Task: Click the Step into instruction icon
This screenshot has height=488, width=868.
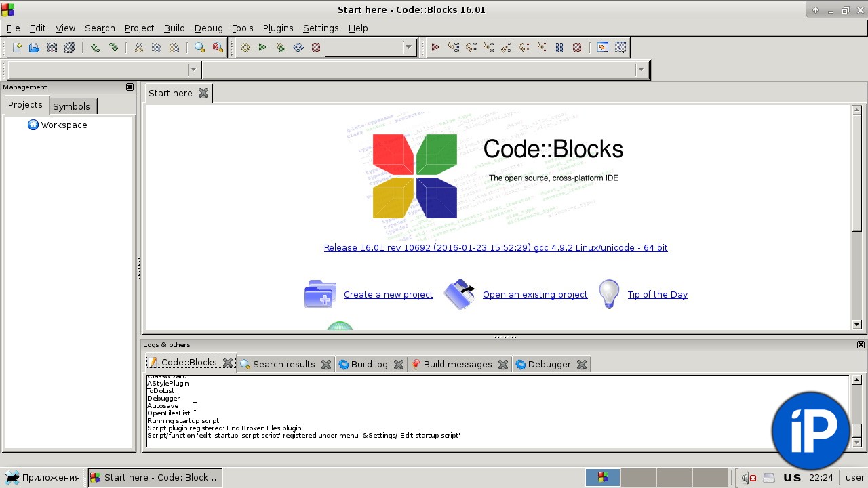Action: (541, 47)
